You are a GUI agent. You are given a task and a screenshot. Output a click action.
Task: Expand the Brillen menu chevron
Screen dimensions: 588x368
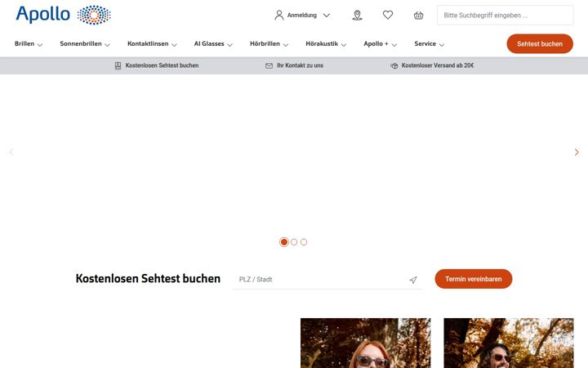coord(40,45)
